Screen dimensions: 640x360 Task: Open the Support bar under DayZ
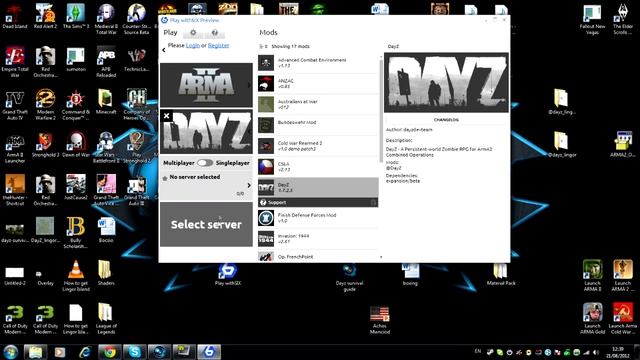(318, 202)
